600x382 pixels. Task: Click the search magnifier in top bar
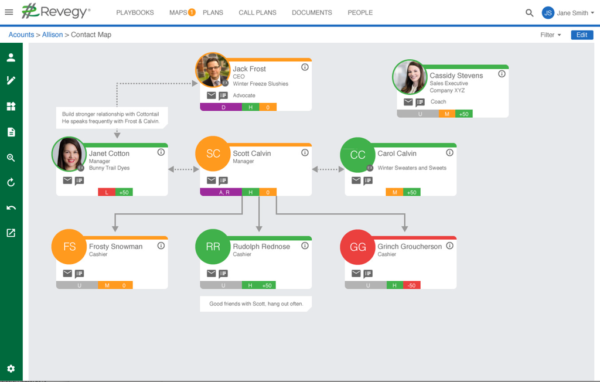click(x=529, y=13)
